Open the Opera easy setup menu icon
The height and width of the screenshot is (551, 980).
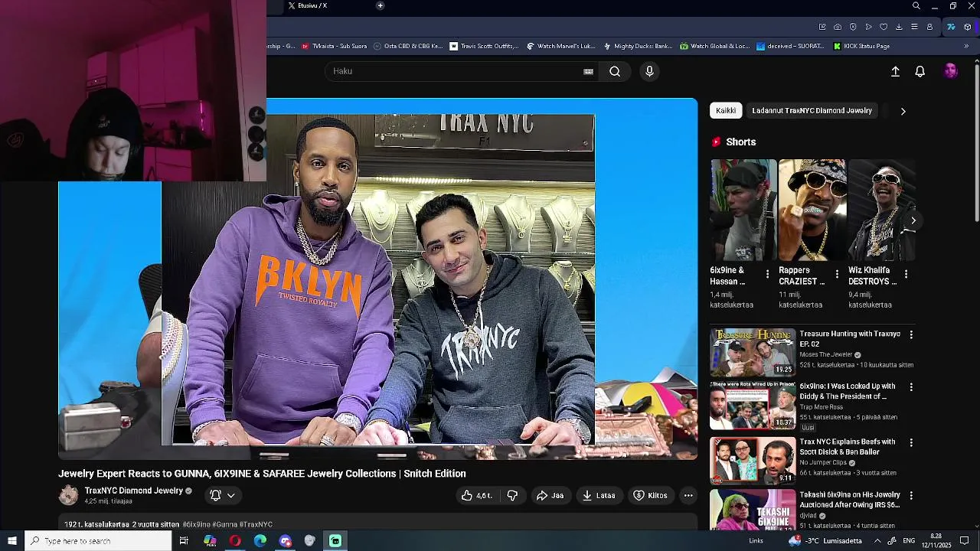914,27
